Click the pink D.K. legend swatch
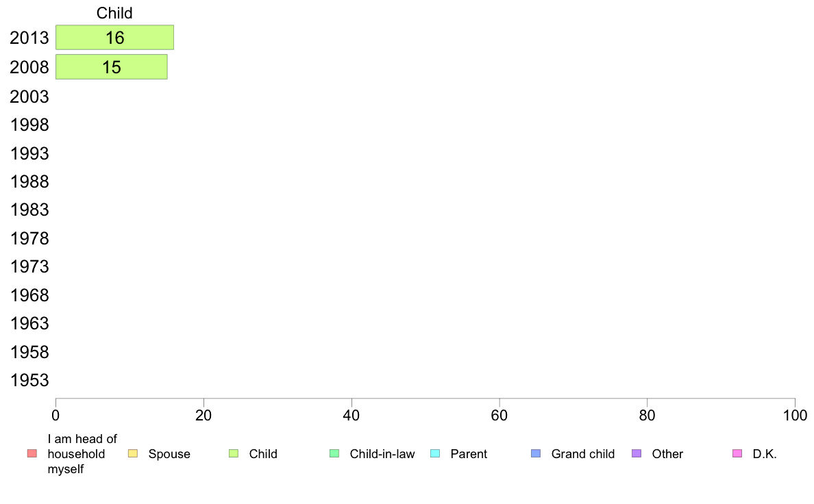 pos(737,453)
